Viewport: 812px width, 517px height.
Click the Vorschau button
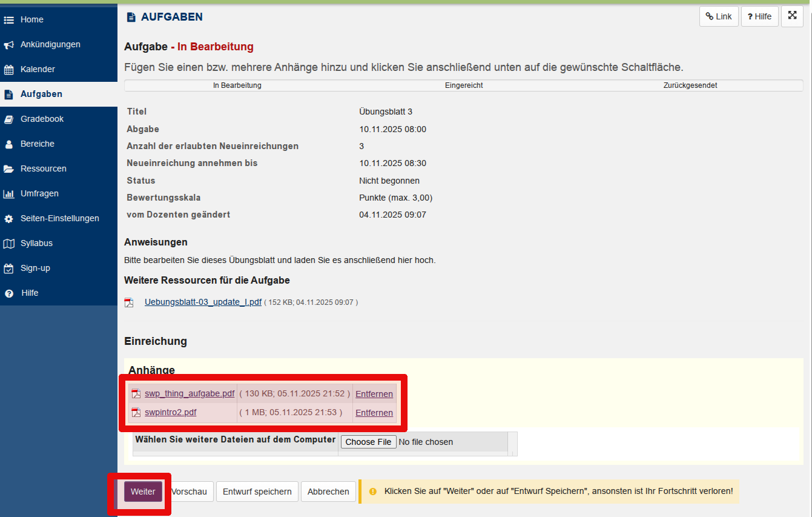(x=190, y=492)
